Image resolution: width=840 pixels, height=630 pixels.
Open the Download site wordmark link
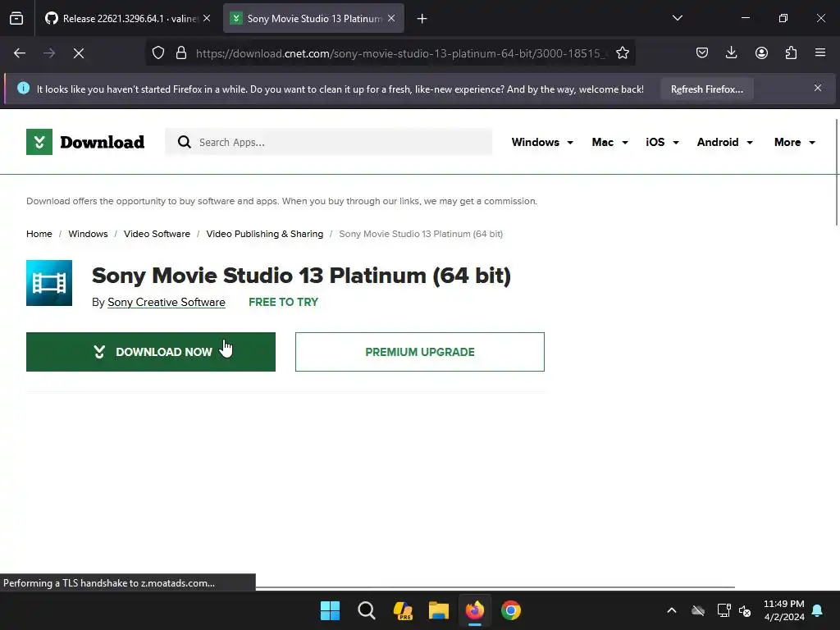103,142
